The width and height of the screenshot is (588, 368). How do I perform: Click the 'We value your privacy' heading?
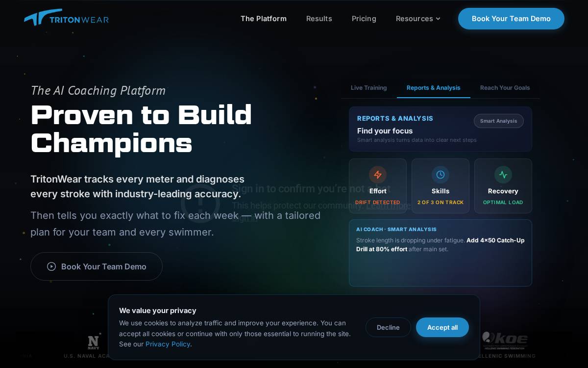coord(158,311)
